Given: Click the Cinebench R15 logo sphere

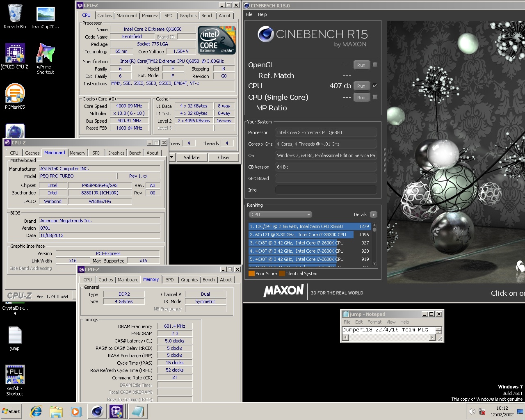Looking at the screenshot, I should pos(265,34).
